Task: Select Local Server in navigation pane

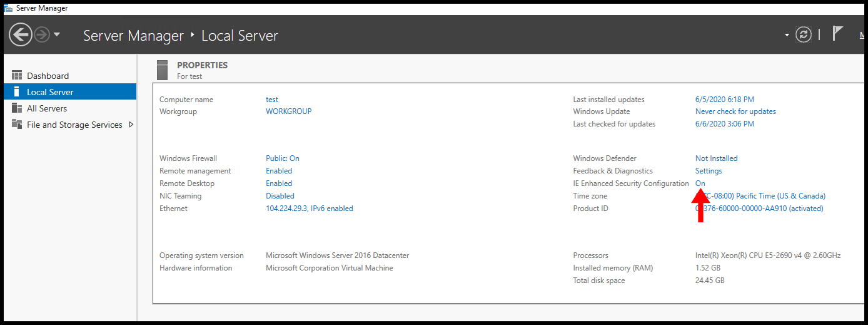Action: point(50,92)
